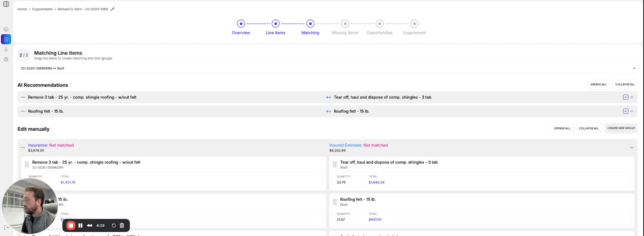Click Collapse All in AI Recommendations
644x236 pixels.
coord(625,84)
